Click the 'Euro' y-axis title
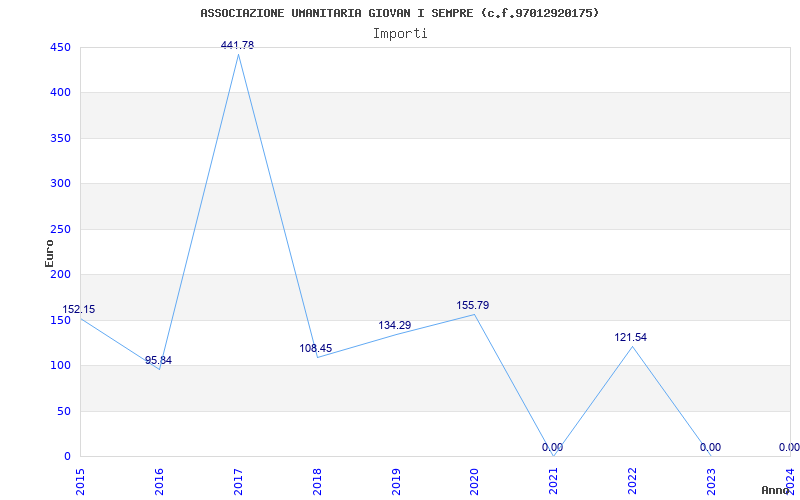Viewport: 800px width, 500px height. click(49, 254)
